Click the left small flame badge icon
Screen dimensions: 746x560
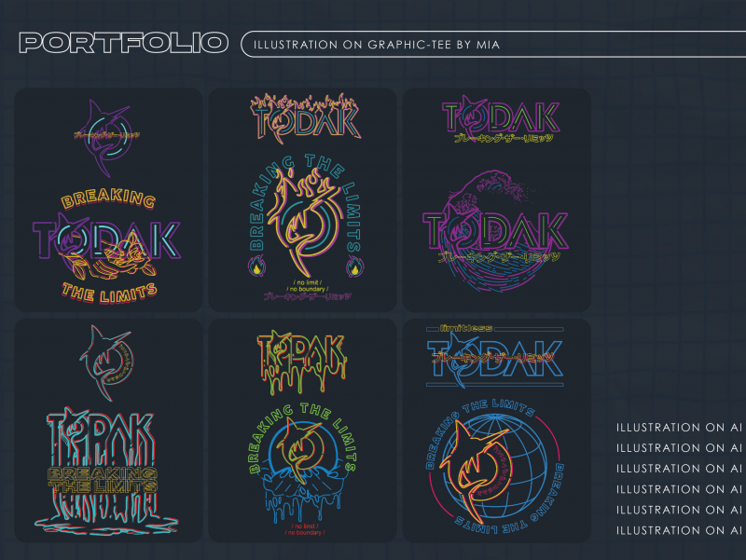click(x=257, y=266)
